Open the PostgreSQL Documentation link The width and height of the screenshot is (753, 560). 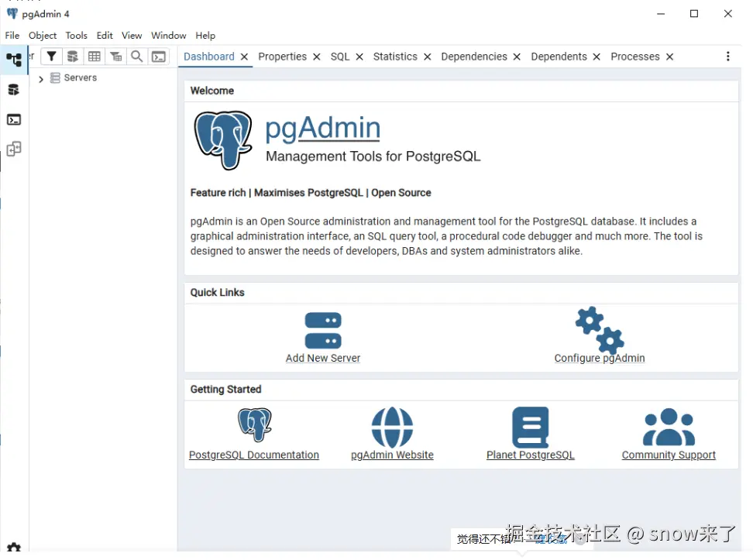coord(254,455)
